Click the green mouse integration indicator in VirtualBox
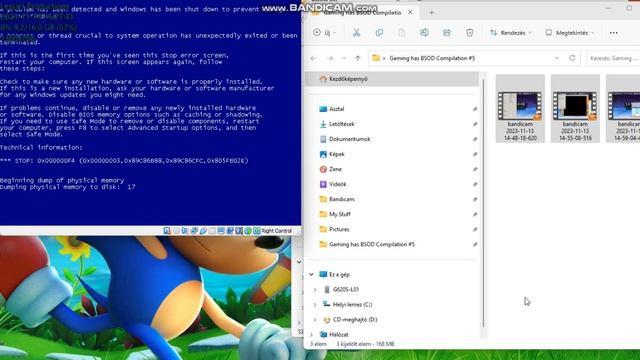 (248, 231)
